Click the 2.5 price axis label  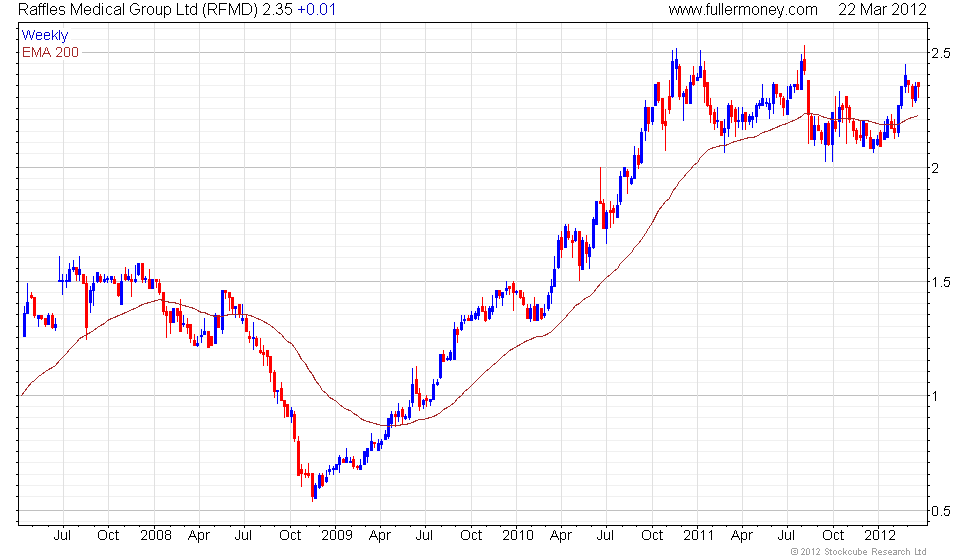(941, 53)
